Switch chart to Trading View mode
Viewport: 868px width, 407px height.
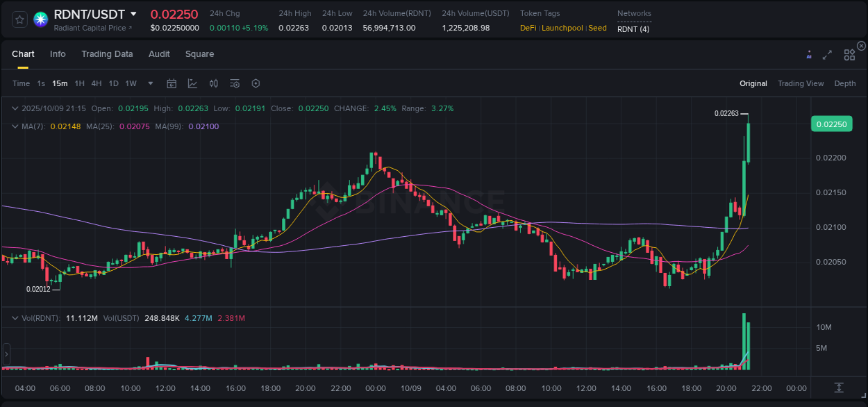point(801,83)
